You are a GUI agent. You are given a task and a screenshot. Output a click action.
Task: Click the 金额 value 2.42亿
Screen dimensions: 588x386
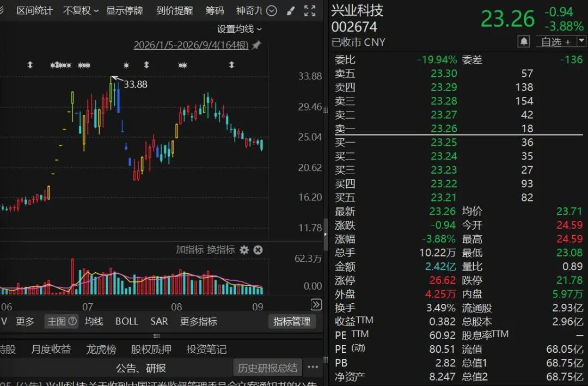pos(440,267)
